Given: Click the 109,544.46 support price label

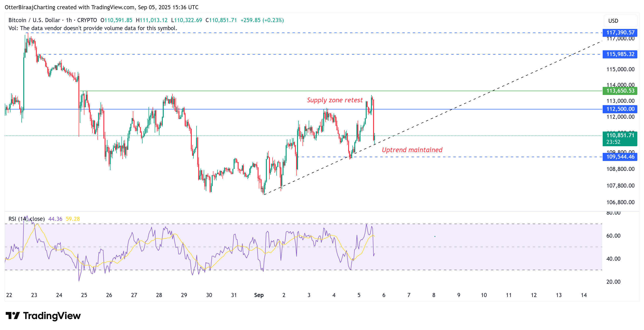Looking at the screenshot, I should tap(620, 157).
